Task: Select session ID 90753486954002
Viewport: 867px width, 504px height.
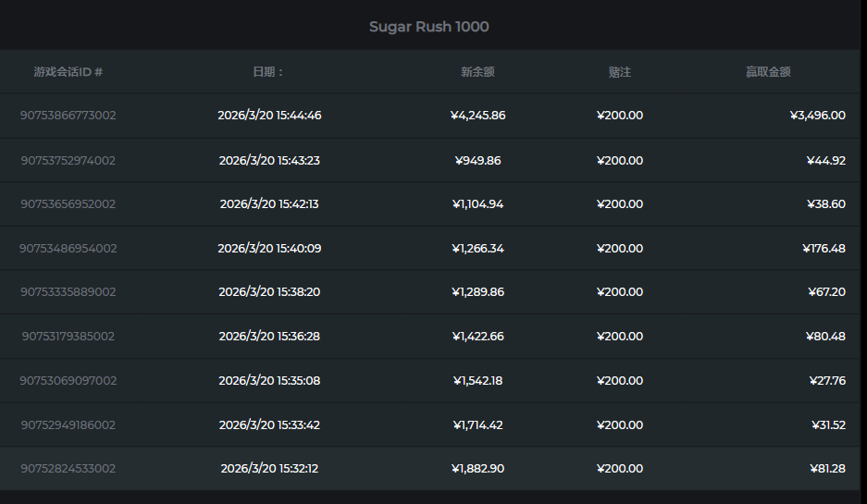Action: coord(68,248)
